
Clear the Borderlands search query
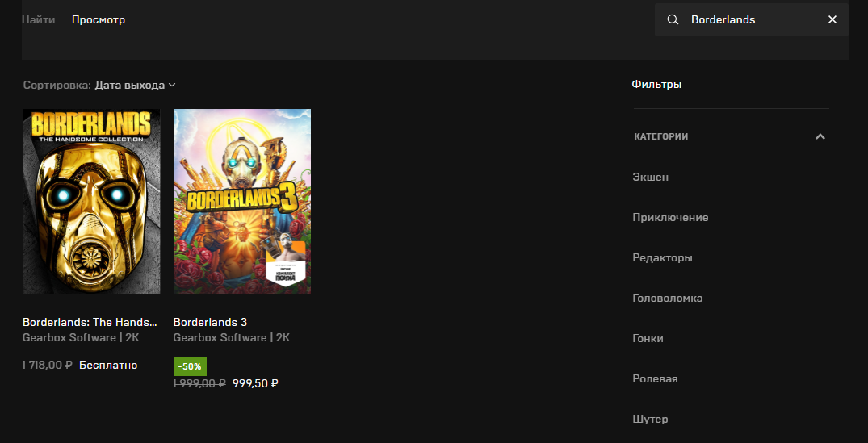(832, 20)
